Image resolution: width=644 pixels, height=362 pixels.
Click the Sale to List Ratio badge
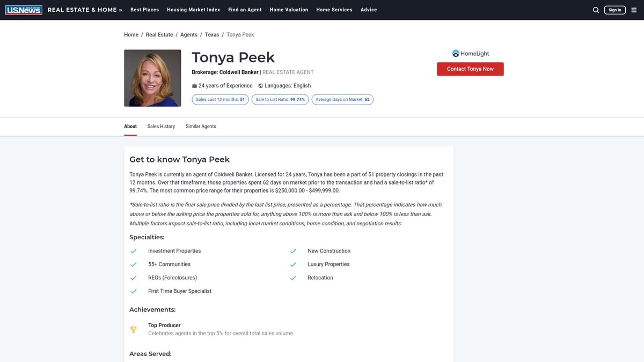[x=280, y=99]
